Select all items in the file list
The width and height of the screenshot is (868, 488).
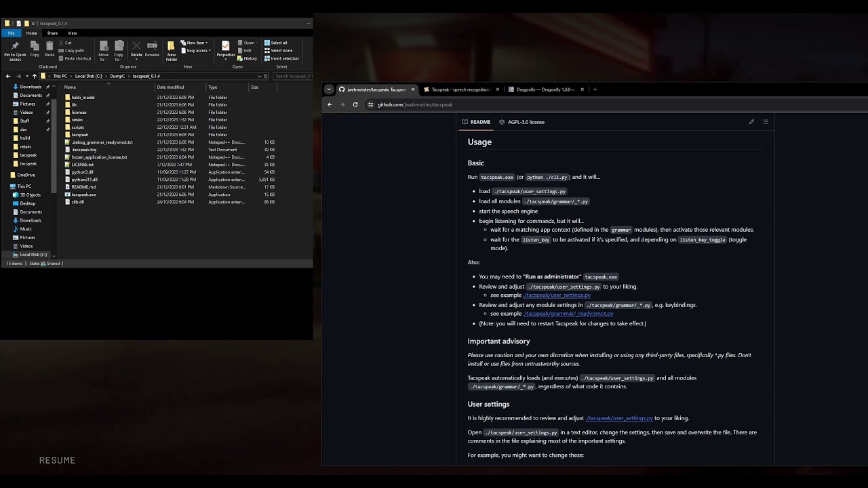tap(279, 42)
